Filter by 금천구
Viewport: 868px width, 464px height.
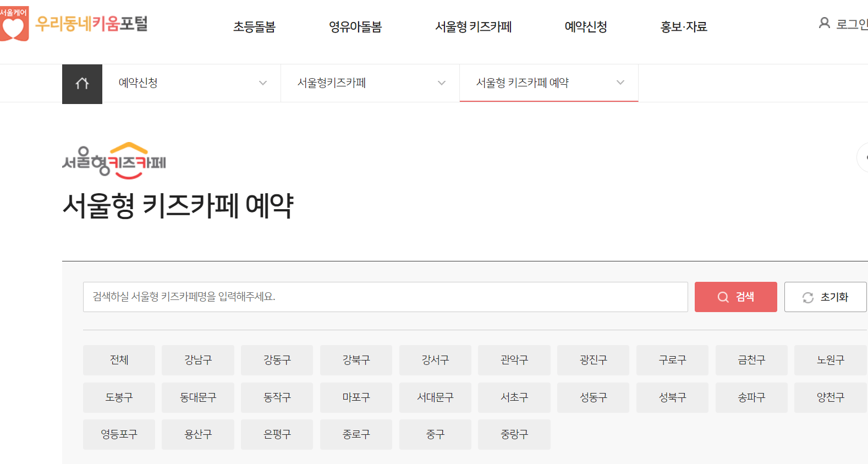tap(751, 360)
